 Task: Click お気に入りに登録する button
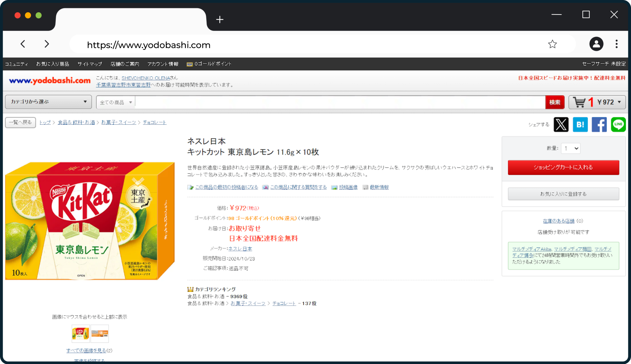[563, 194]
